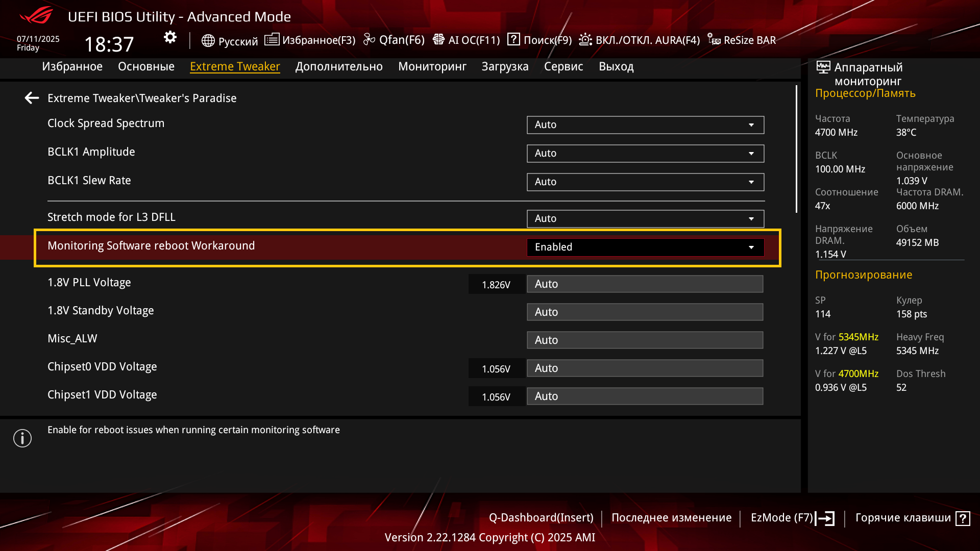Image resolution: width=980 pixels, height=551 pixels.
Task: Toggle AURA lighting icon
Action: pos(585,40)
